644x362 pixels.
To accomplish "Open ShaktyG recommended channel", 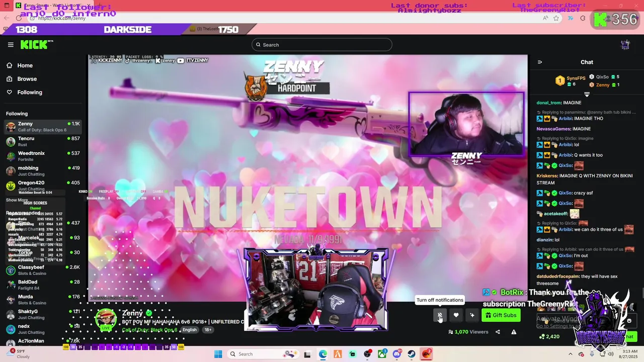I will click(43, 314).
